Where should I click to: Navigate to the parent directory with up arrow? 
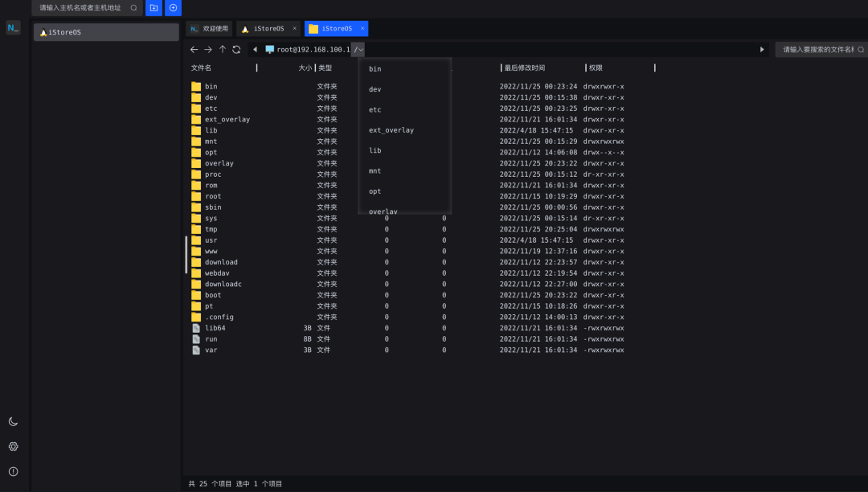pos(223,49)
